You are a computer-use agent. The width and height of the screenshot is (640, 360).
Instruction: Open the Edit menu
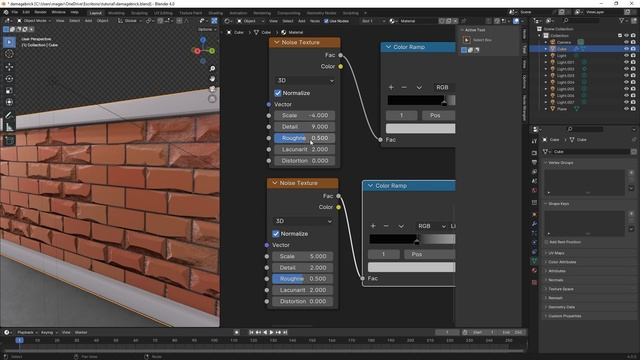pos(26,12)
